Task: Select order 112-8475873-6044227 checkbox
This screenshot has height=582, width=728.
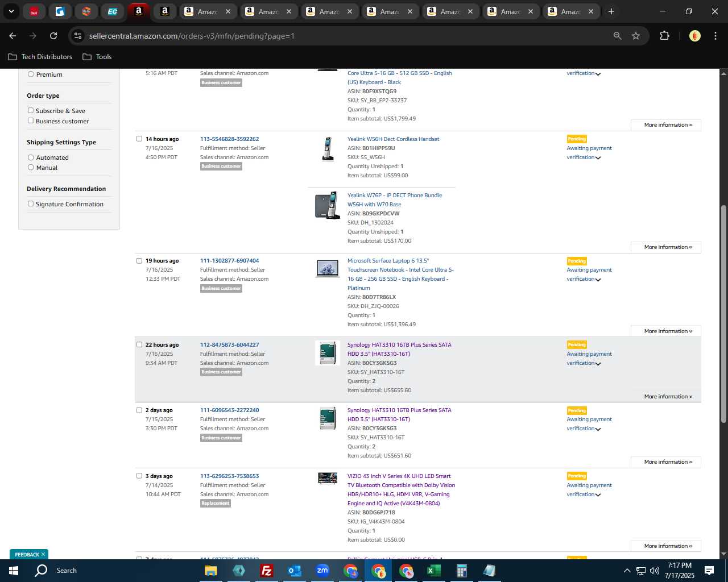Action: pyautogui.click(x=139, y=344)
